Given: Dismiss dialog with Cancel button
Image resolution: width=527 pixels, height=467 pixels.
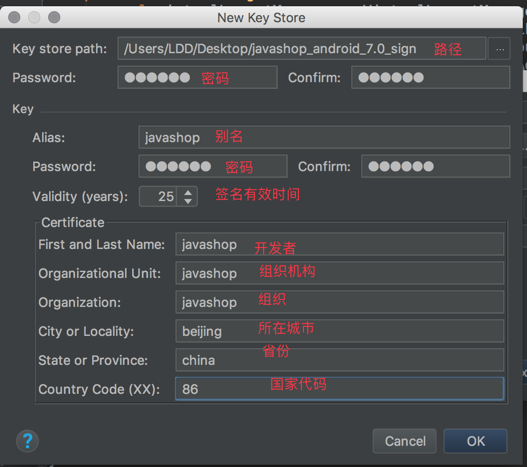Looking at the screenshot, I should click(x=405, y=441).
